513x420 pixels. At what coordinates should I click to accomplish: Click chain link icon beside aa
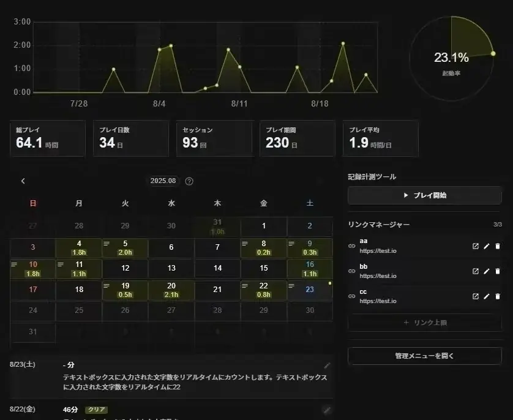click(x=352, y=246)
